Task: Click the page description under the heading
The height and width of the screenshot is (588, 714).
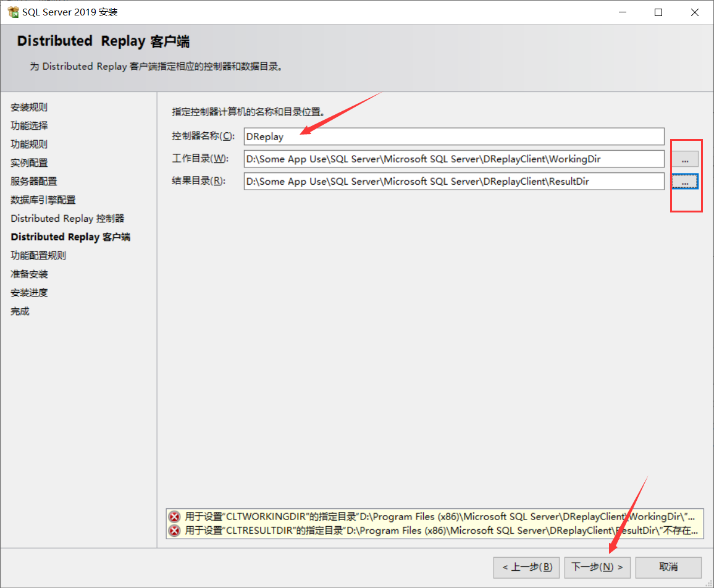Action: [x=156, y=67]
